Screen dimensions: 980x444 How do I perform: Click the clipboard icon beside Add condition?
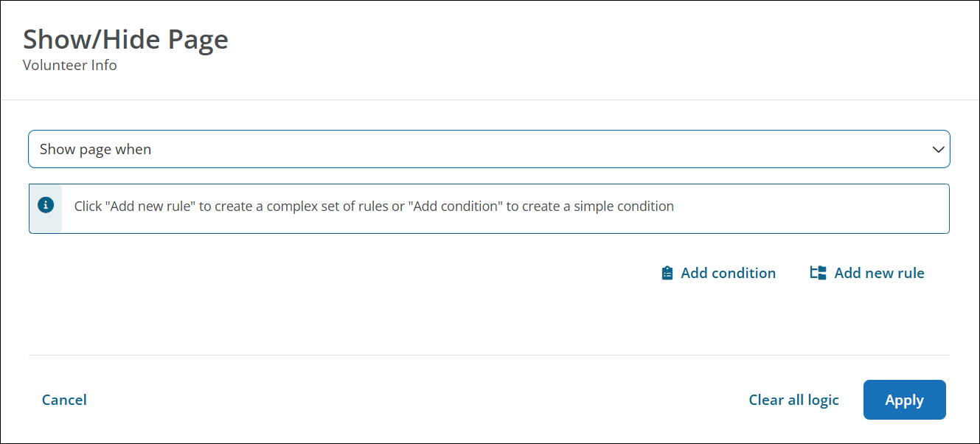(x=667, y=273)
